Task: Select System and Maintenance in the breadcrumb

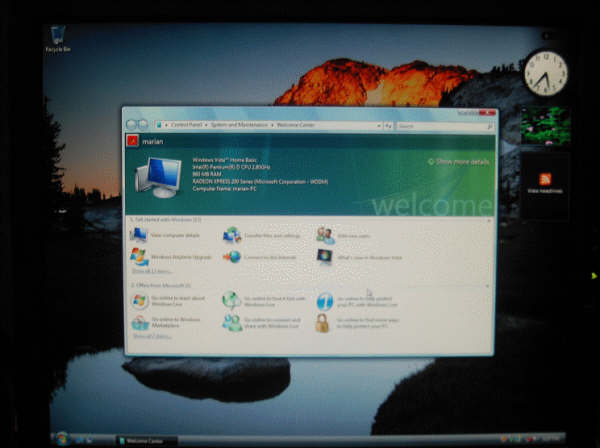Action: tap(239, 125)
